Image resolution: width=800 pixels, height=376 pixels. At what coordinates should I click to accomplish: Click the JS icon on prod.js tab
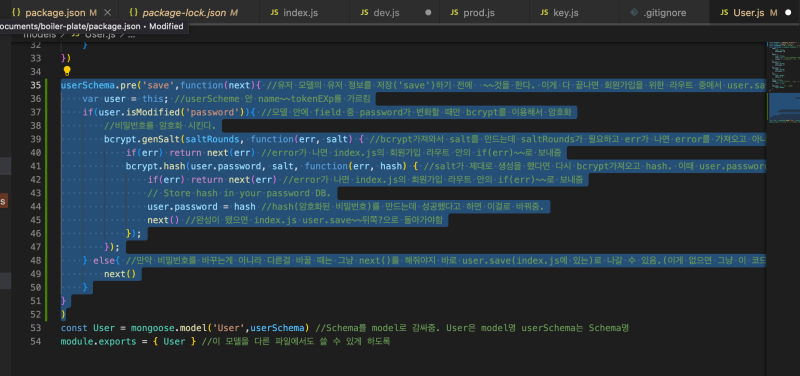pyautogui.click(x=454, y=12)
